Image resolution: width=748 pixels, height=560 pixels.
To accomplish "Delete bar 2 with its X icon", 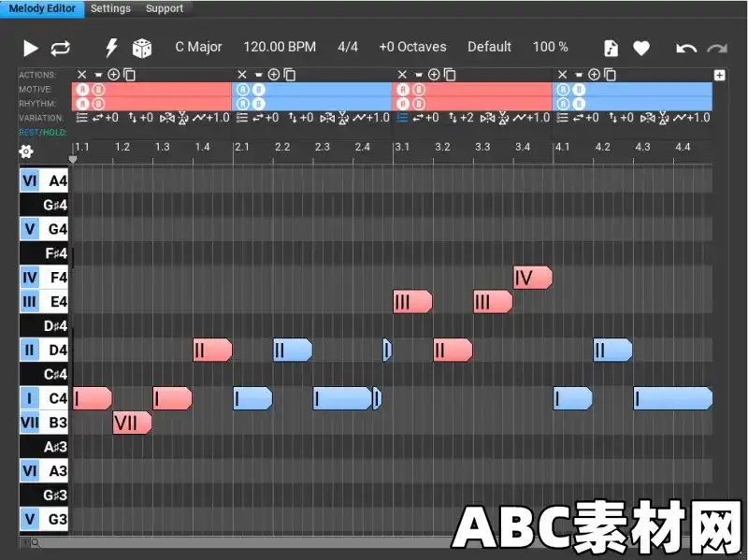I will (242, 75).
